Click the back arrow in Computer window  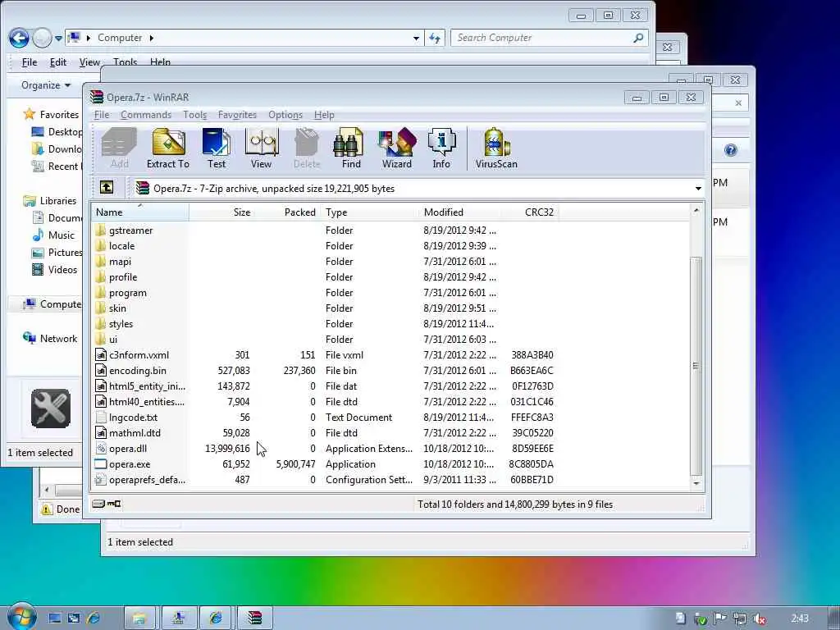click(x=19, y=38)
